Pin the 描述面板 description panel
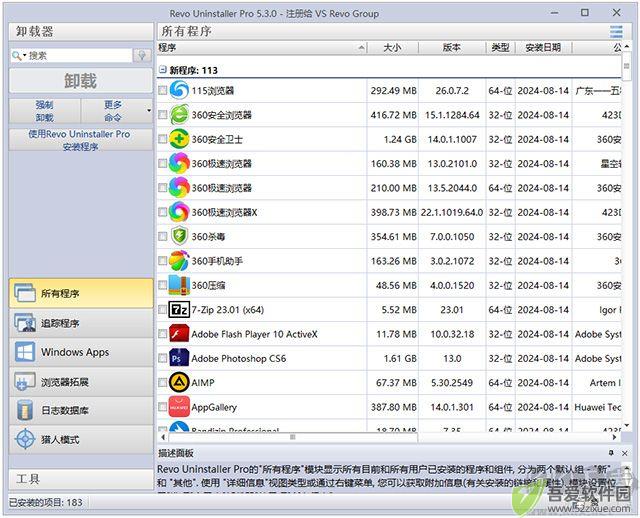Image resolution: width=640 pixels, height=518 pixels. pyautogui.click(x=611, y=453)
